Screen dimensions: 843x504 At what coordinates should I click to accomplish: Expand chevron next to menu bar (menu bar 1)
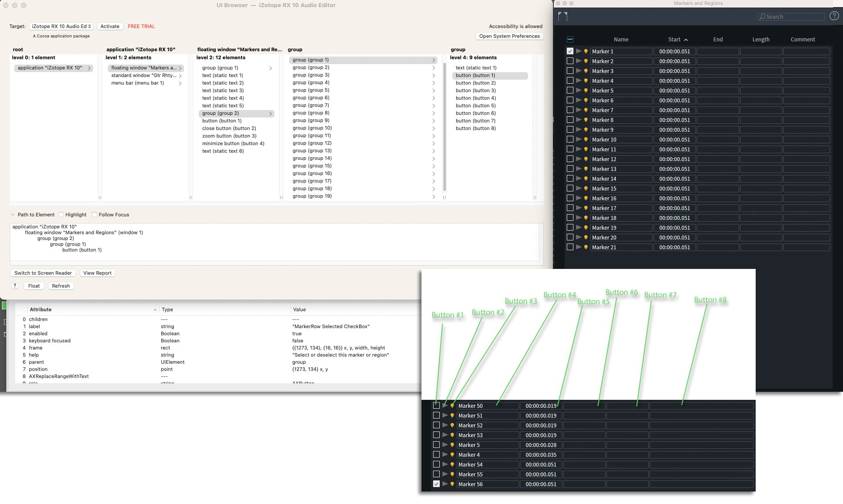pyautogui.click(x=180, y=83)
